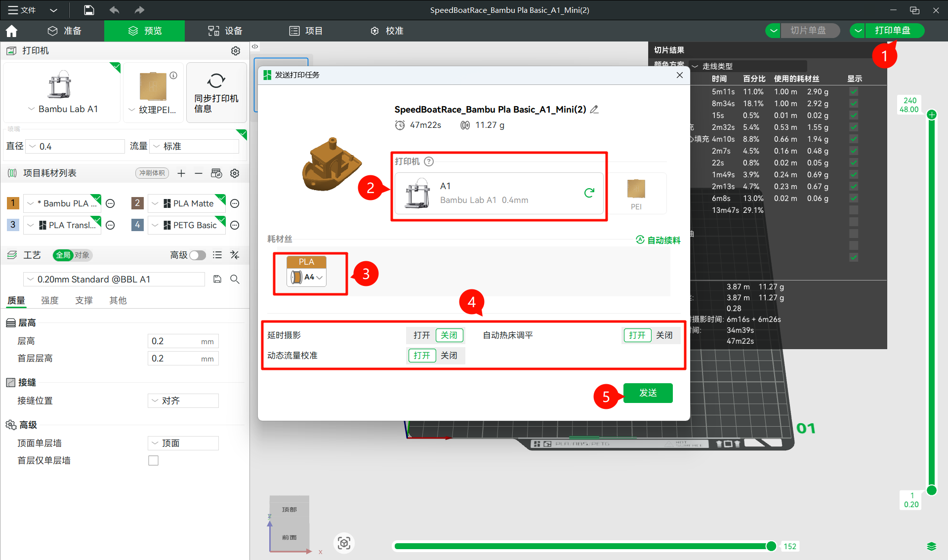Add a filament with plus icon
Screen dimensions: 948x560
181,173
